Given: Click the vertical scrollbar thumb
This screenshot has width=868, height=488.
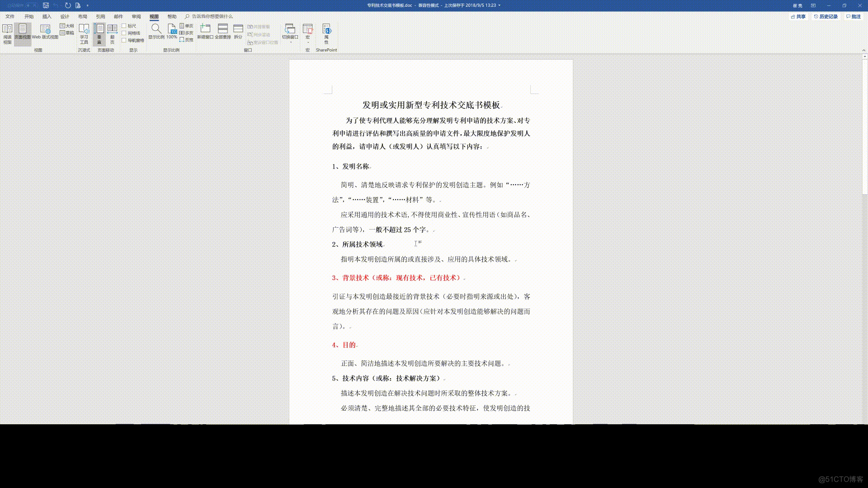Looking at the screenshot, I should (x=865, y=127).
